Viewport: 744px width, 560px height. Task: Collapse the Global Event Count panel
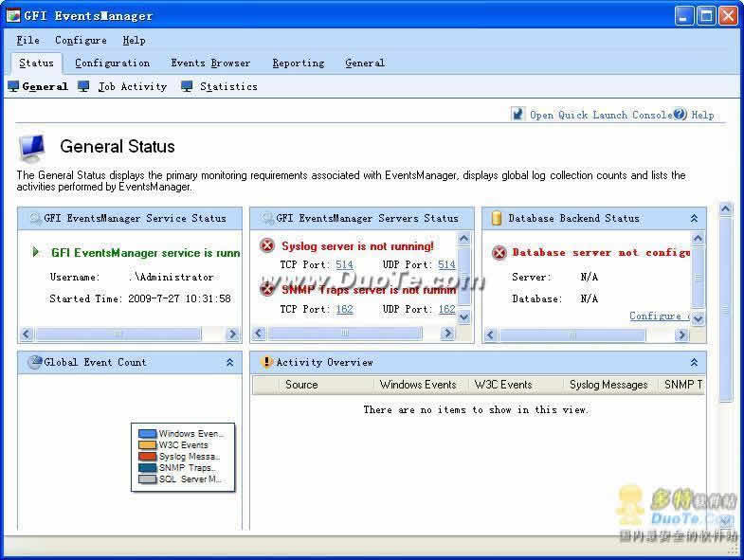click(229, 363)
